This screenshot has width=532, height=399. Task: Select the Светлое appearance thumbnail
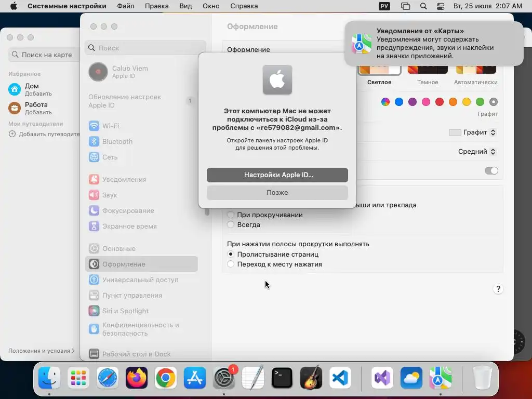coord(379,70)
